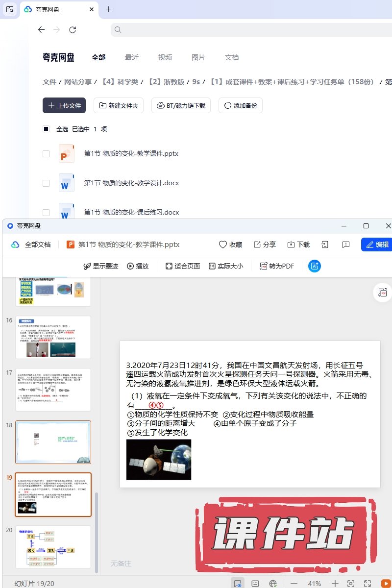Open the 分享 share option
This screenshot has height=588, width=392.
coord(265,245)
